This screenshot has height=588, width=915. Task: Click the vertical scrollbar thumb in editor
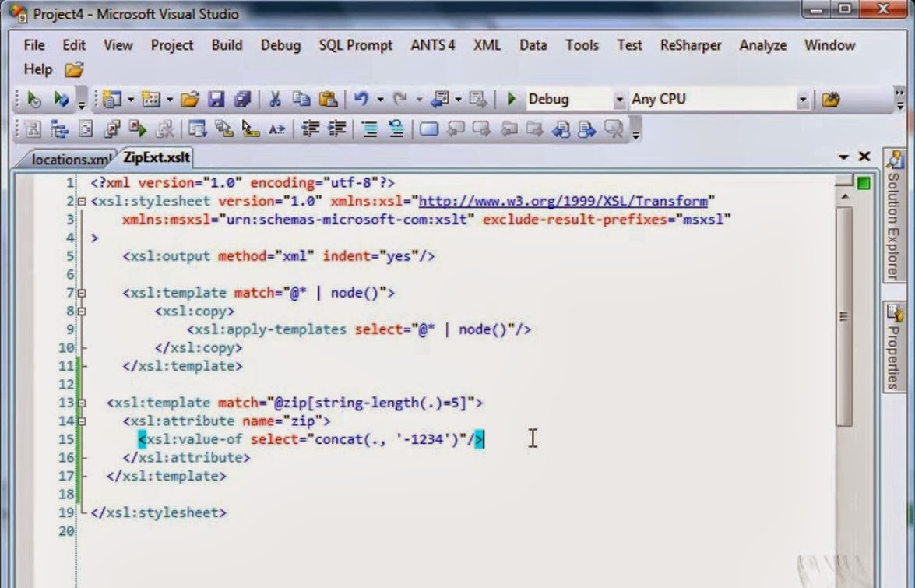[844, 317]
